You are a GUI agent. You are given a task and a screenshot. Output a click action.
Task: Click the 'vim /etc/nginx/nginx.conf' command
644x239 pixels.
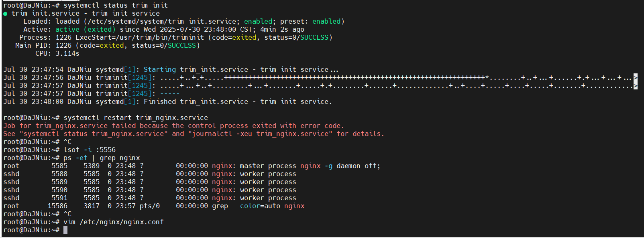click(114, 222)
